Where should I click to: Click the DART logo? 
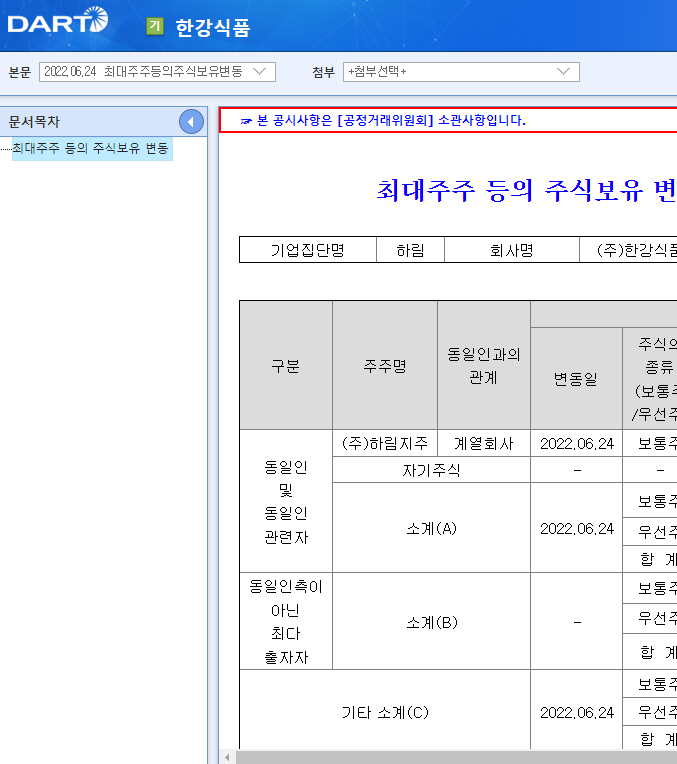click(58, 21)
